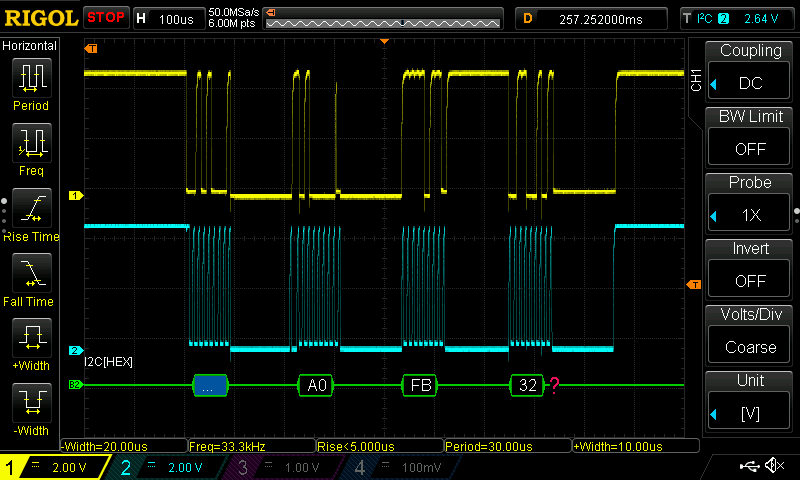This screenshot has width=800, height=480.
Task: Click the orange trigger level marker at right edge
Action: point(694,285)
